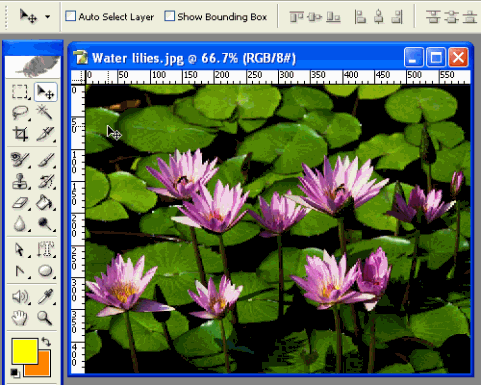Activate the Crop tool
Image resolution: width=481 pixels, height=385 pixels.
point(20,134)
